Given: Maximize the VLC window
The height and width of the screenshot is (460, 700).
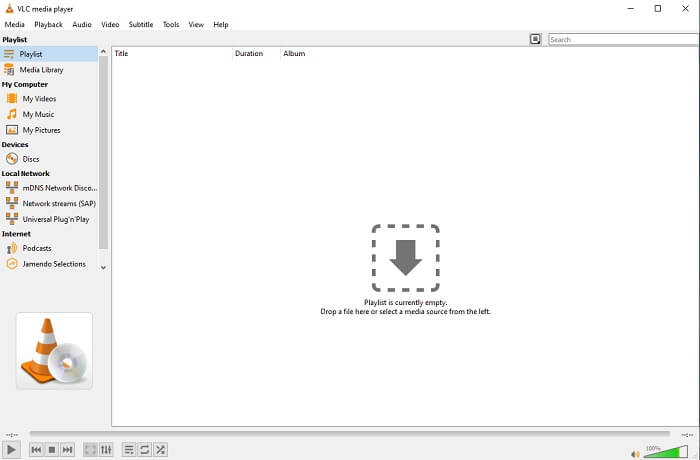Looking at the screenshot, I should tap(658, 8).
